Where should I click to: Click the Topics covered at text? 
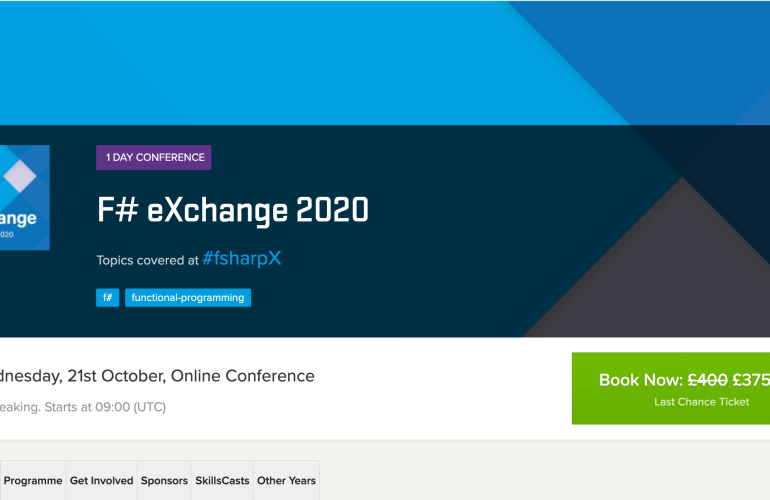click(147, 260)
